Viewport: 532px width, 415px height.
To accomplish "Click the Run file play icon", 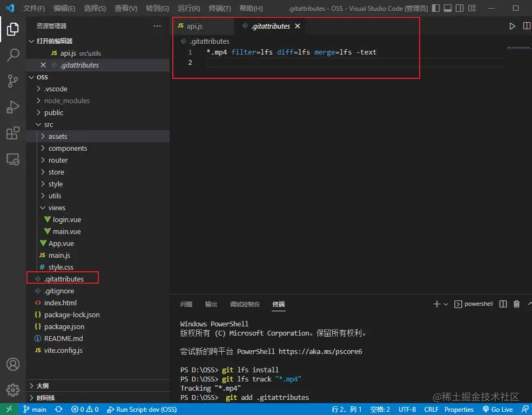I will pos(512,26).
